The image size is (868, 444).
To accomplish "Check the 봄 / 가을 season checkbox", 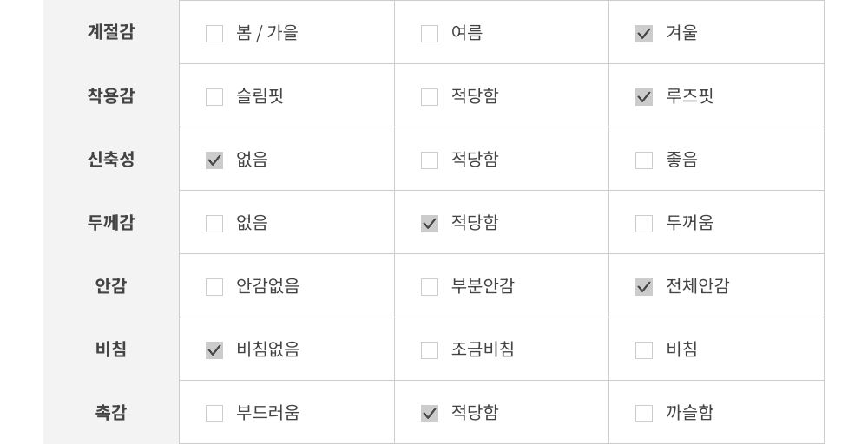I will point(214,34).
